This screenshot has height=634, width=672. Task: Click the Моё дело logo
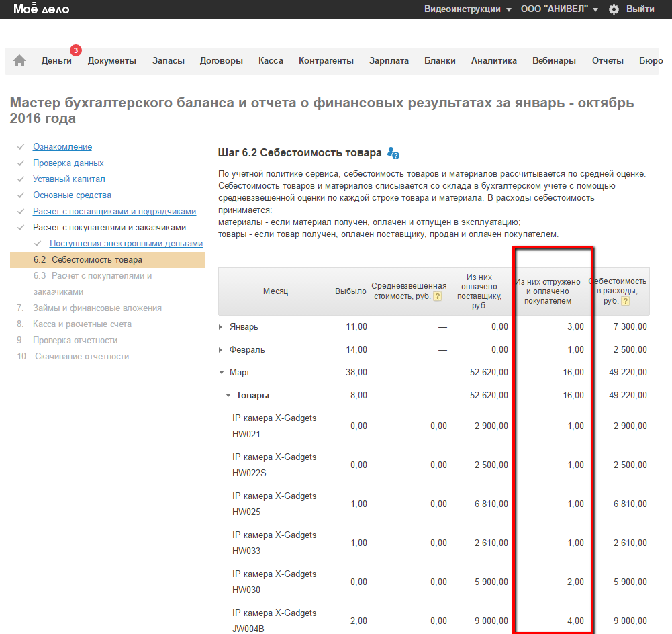[41, 9]
